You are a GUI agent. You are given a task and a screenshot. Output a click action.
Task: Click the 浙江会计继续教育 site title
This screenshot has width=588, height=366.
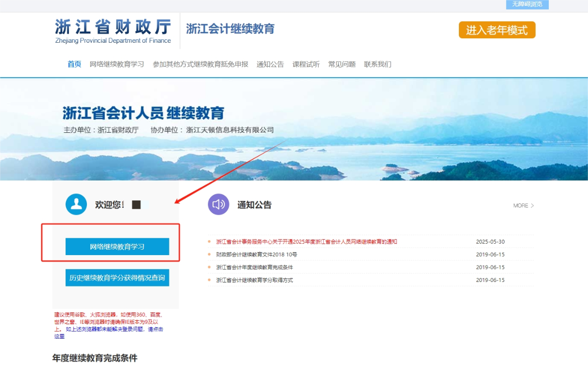point(229,29)
